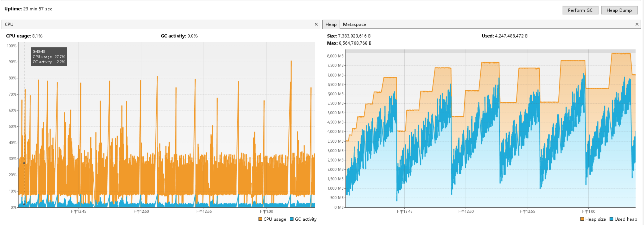Click the 8,000 MB label on heap axis
Screen dimensions: 644x225
[x=335, y=56]
